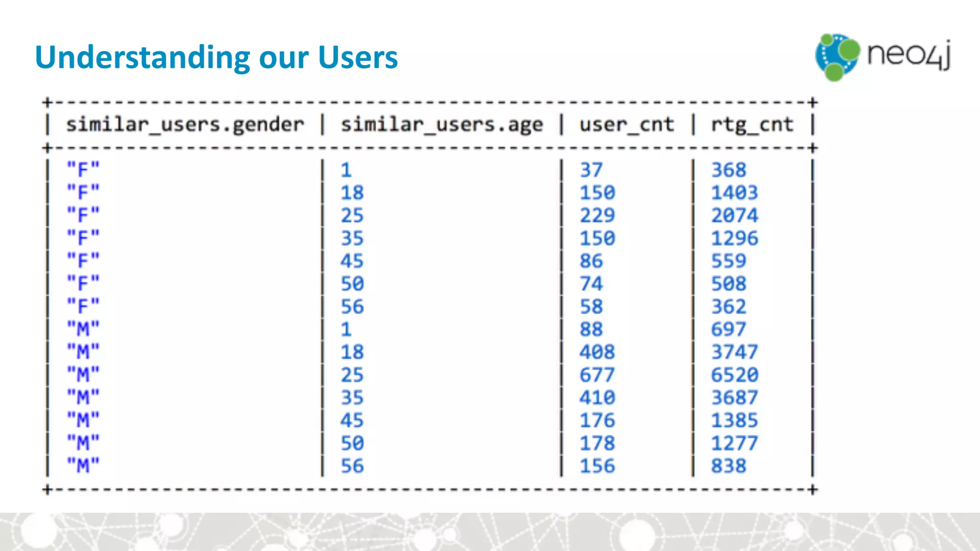
Task: Select rtg_cnt value 1403
Action: point(735,193)
